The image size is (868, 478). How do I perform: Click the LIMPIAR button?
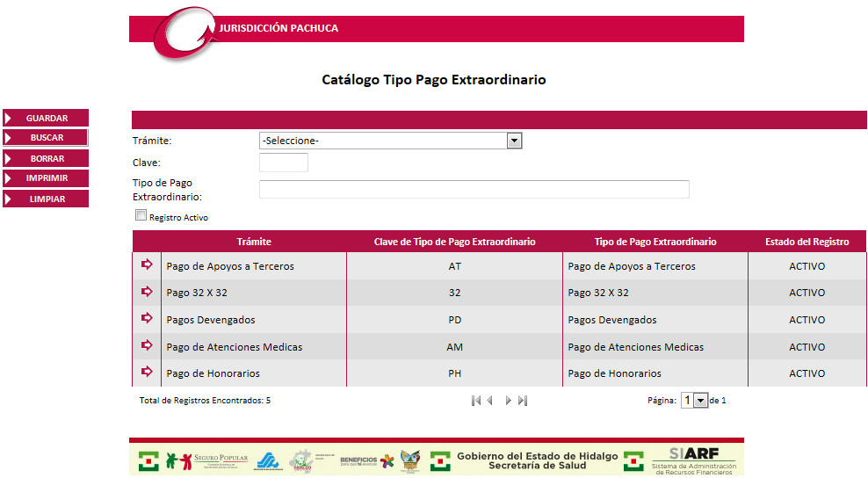46,199
